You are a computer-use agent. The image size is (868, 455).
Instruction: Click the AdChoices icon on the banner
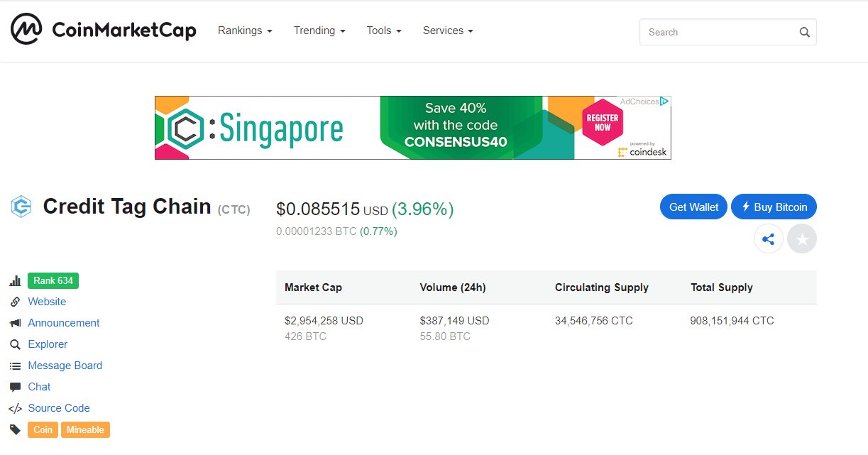pos(664,102)
